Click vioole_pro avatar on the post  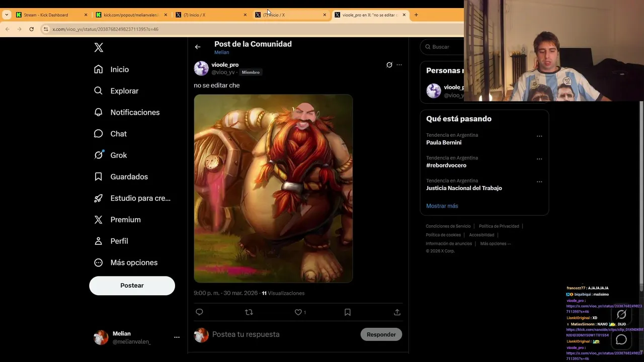tap(201, 68)
